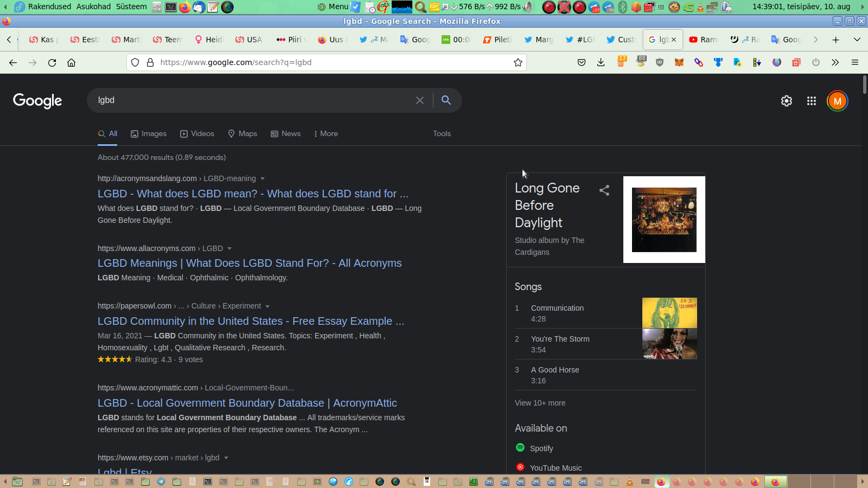Click the clock showing 14:39:01 in the panel
The width and height of the screenshot is (868, 488).
(801, 7)
